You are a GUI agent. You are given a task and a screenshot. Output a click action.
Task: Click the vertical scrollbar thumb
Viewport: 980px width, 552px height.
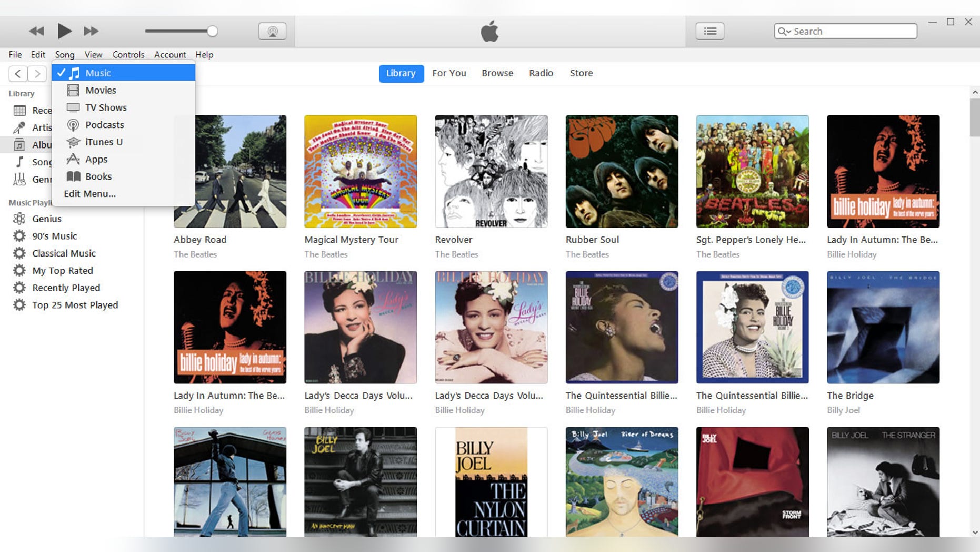tap(975, 117)
